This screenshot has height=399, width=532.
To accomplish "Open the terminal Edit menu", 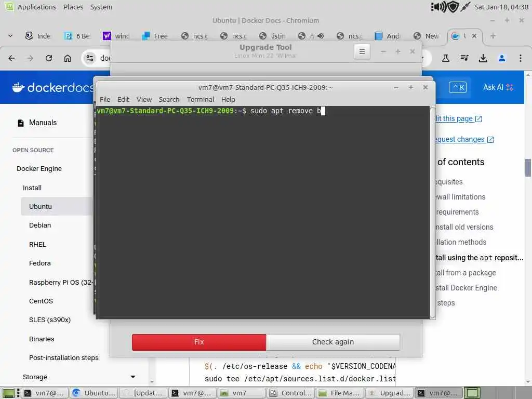I will tap(123, 99).
